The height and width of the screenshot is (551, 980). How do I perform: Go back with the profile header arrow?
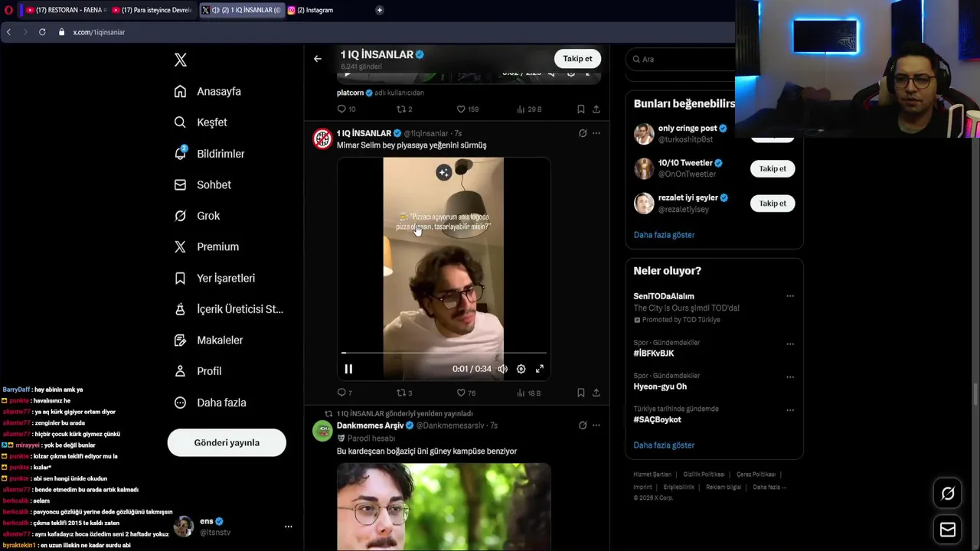tap(318, 59)
